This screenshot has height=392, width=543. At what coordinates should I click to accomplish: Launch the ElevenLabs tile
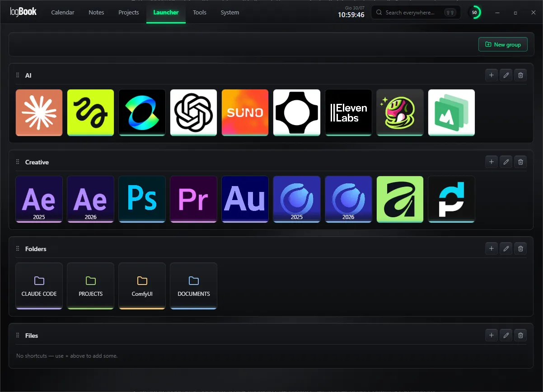pos(348,112)
